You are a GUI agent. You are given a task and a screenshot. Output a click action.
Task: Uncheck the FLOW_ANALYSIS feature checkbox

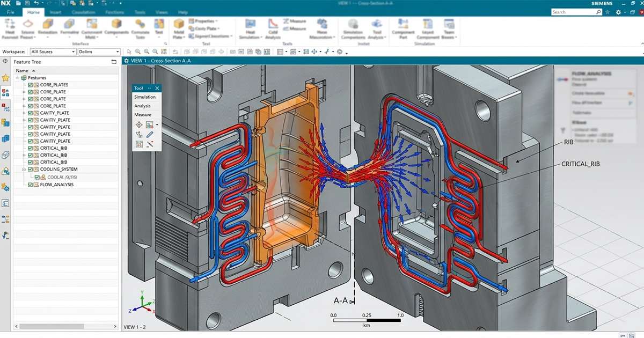[x=31, y=185]
